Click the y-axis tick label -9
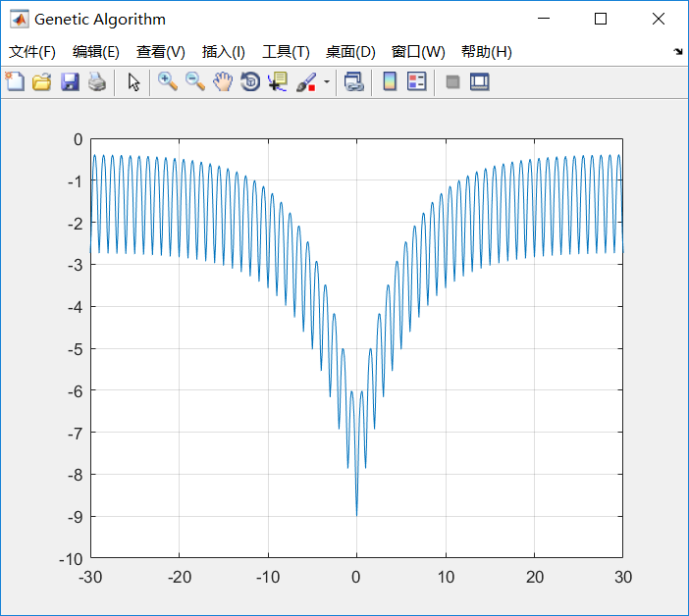The image size is (689, 616). tap(76, 518)
